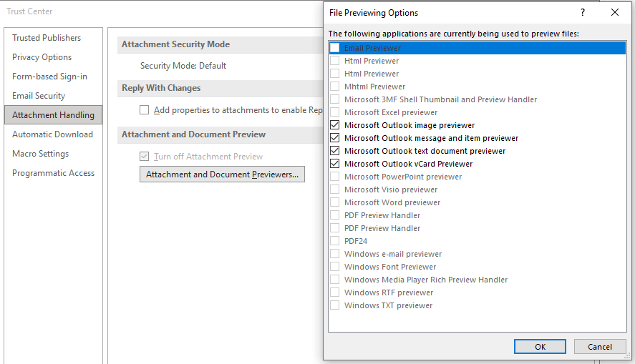Close the File Previewing Options dialog
635x364 pixels.
click(615, 13)
